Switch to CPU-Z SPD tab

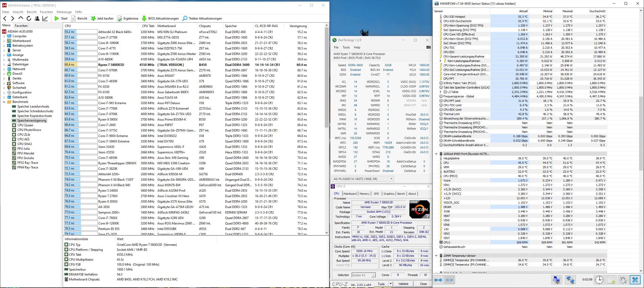[x=376, y=194]
